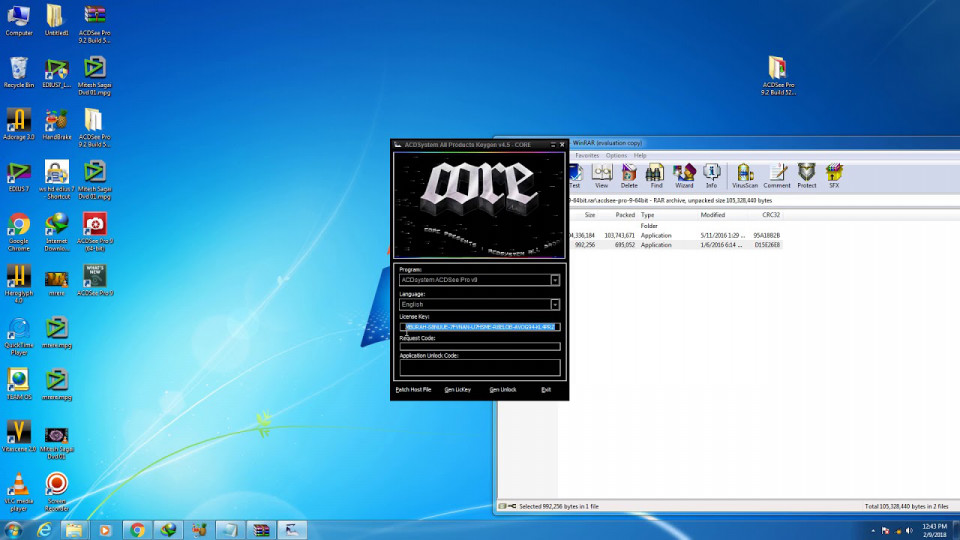This screenshot has width=960, height=540.
Task: Select the Heroglyph 4.0 desktop shortcut
Action: tap(18, 284)
